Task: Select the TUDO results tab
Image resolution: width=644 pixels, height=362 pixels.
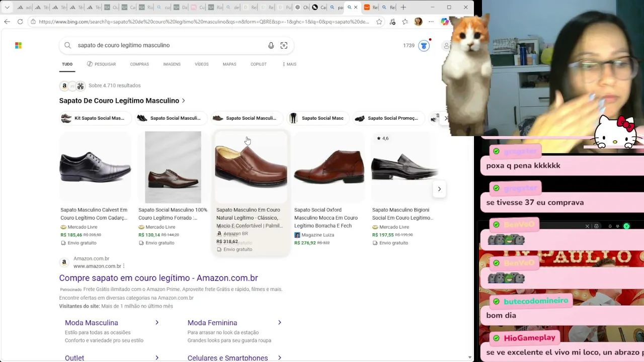Action: pyautogui.click(x=67, y=64)
